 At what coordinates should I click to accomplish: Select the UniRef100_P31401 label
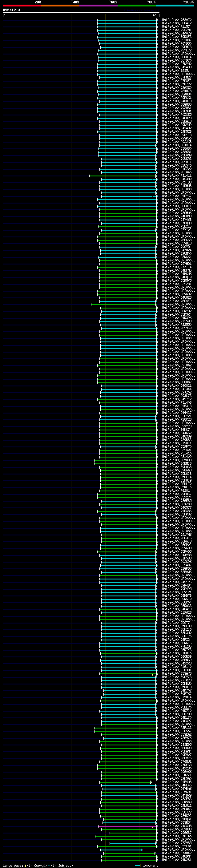177,450
